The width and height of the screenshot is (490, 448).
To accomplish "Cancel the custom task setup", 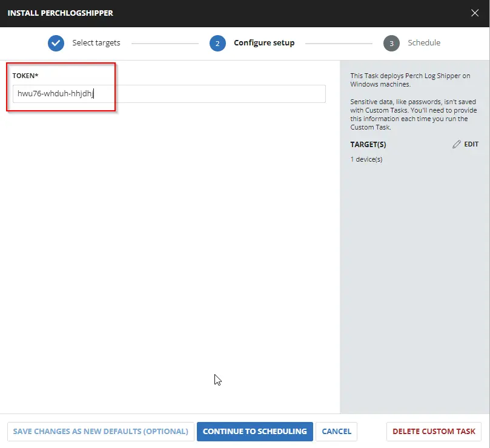I will (336, 432).
